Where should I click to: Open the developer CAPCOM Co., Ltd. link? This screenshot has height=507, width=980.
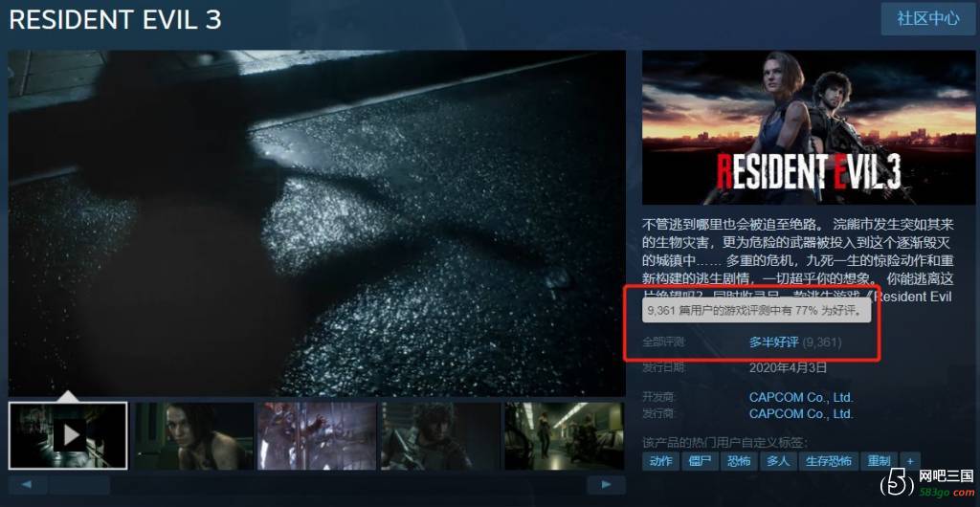coord(801,397)
